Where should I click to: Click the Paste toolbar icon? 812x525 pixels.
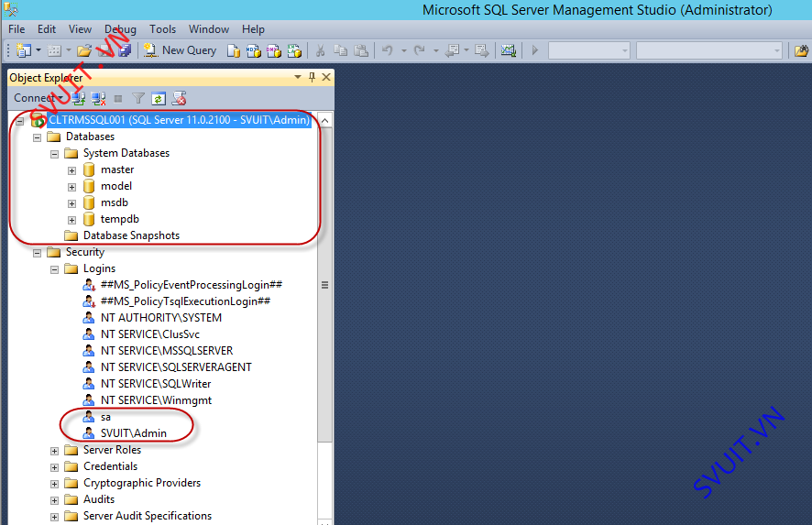coord(361,50)
